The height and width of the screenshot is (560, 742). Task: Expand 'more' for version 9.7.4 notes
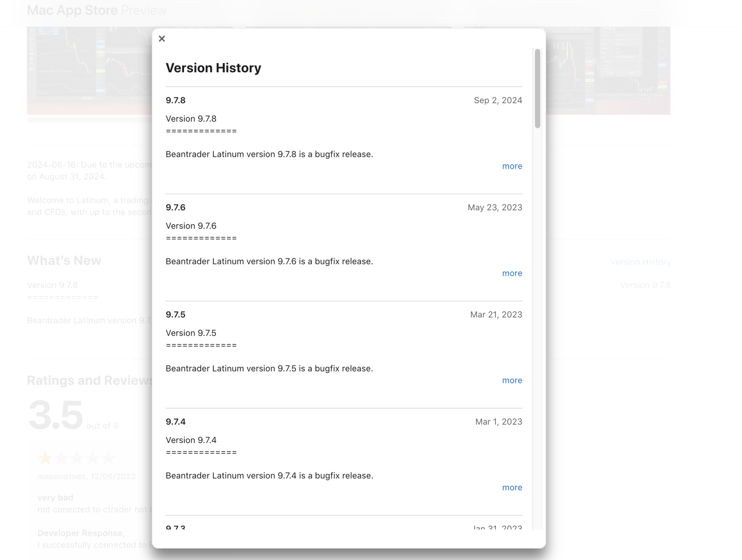pos(512,488)
